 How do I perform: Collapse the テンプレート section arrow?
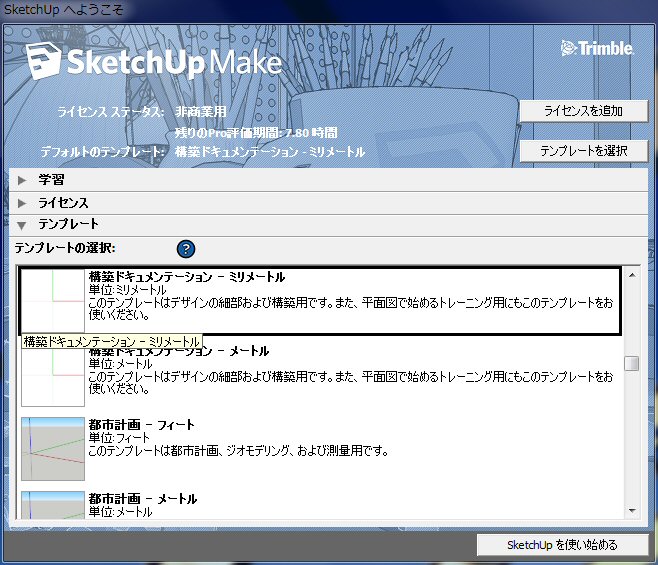click(x=22, y=226)
